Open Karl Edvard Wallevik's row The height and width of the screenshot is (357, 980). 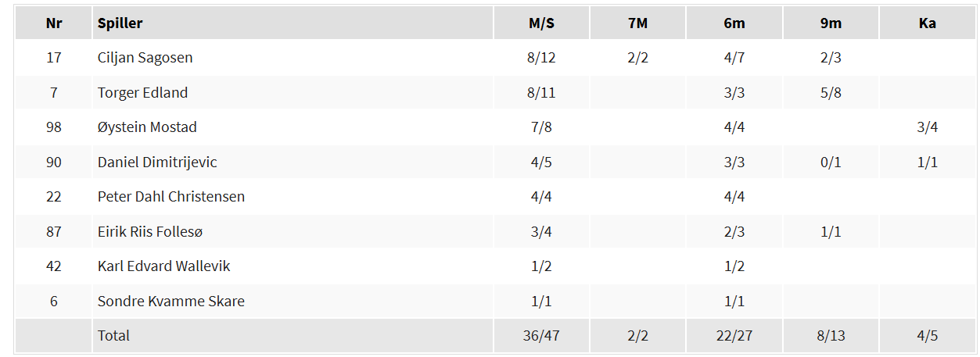click(164, 266)
